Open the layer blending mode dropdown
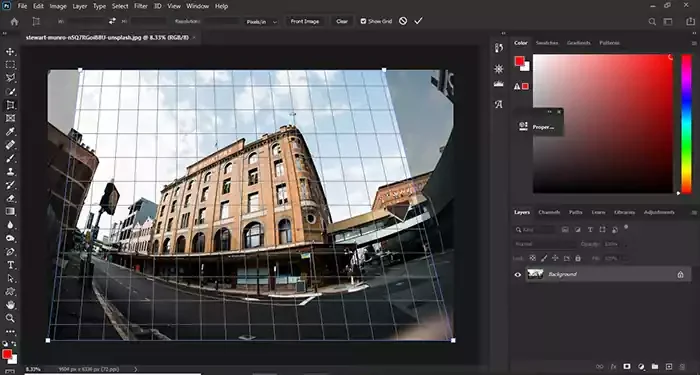The width and height of the screenshot is (700, 375). pyautogui.click(x=545, y=244)
